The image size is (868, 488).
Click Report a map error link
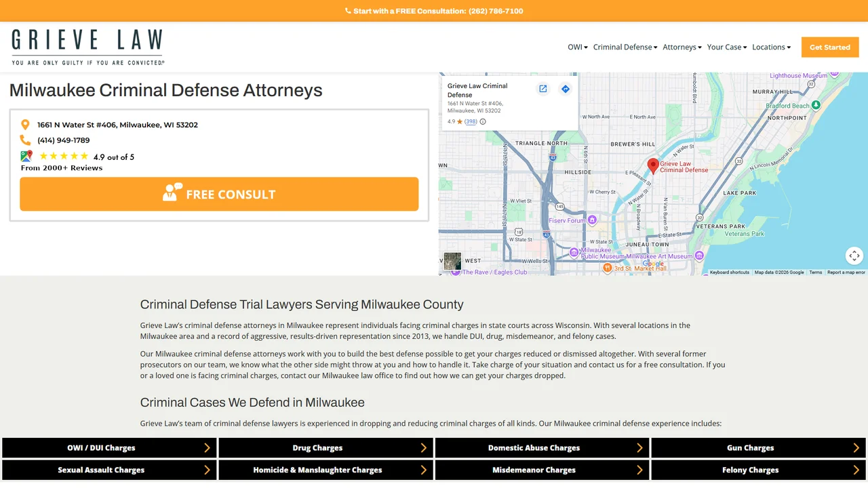(846, 272)
